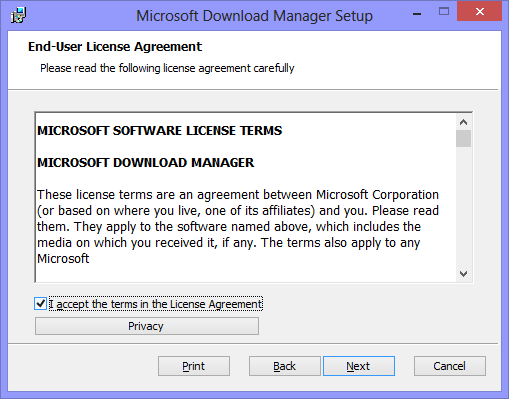This screenshot has height=399, width=509.
Task: Uncheck the accept license terms checkbox
Action: click(x=41, y=304)
